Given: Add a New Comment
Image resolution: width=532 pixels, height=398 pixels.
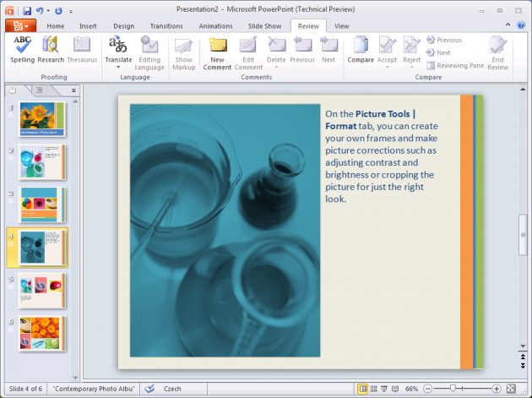Looking at the screenshot, I should point(217,53).
